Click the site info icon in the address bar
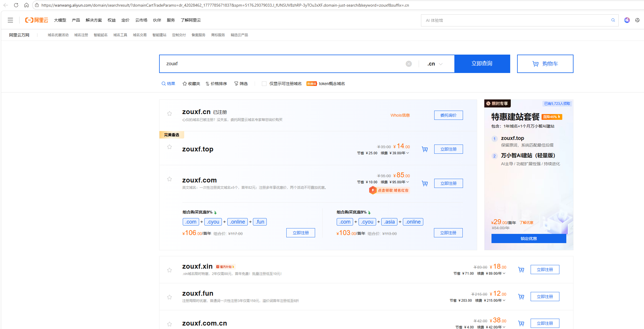 coord(37,5)
